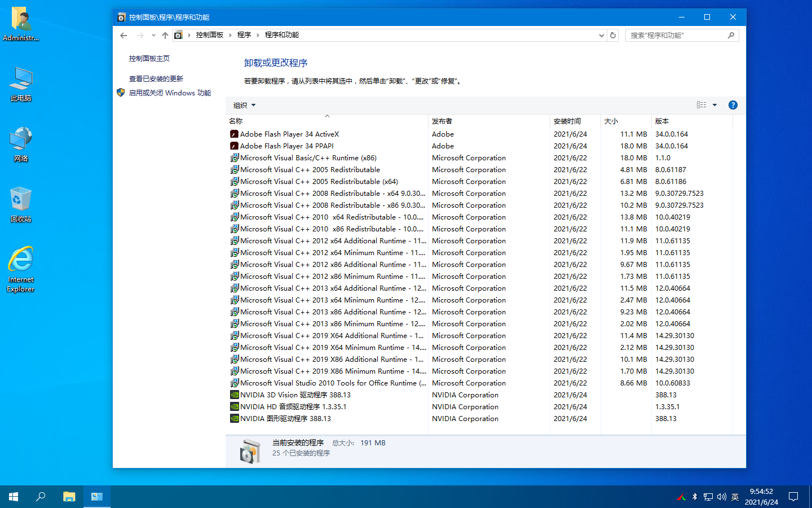Select Adobe Flash Player 34 PPAPI icon
Screen dimensions: 812x508
pos(234,146)
